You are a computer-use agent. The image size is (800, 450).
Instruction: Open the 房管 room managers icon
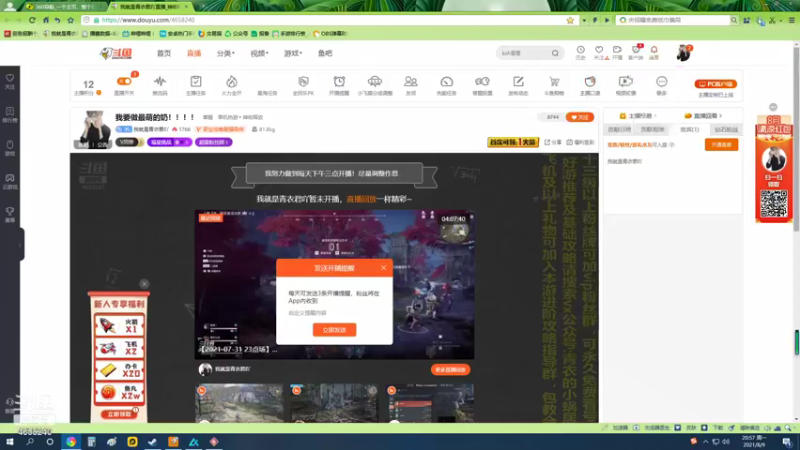tap(411, 81)
